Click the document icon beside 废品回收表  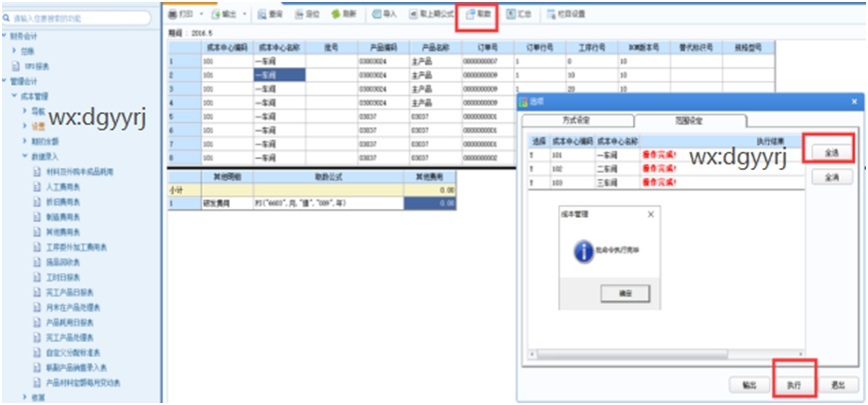(x=37, y=262)
